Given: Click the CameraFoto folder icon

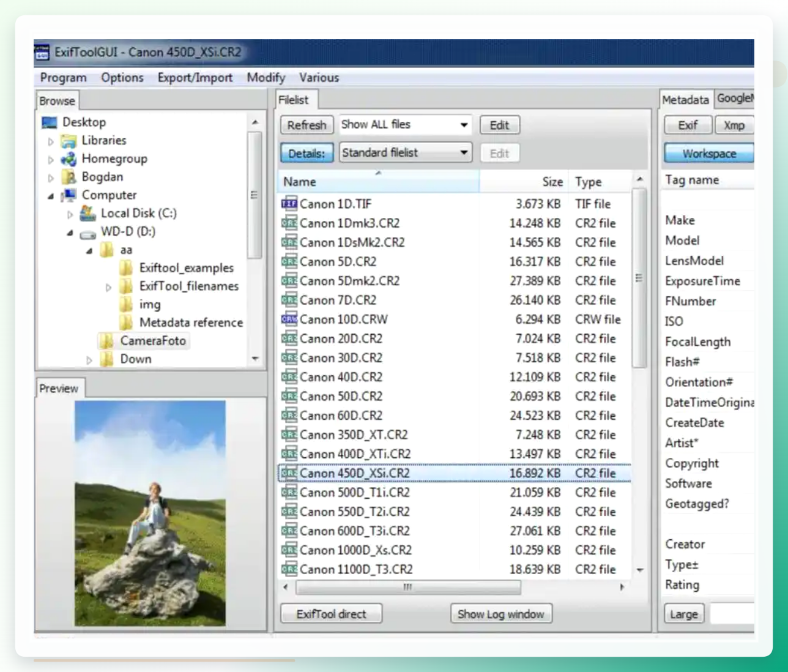Looking at the screenshot, I should point(106,341).
